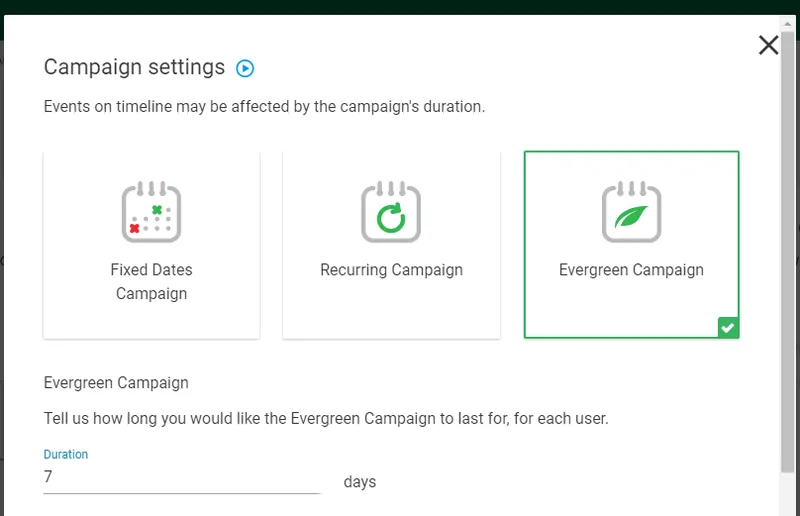Choose the Recurring Campaign card
The width and height of the screenshot is (800, 516).
coord(391,245)
